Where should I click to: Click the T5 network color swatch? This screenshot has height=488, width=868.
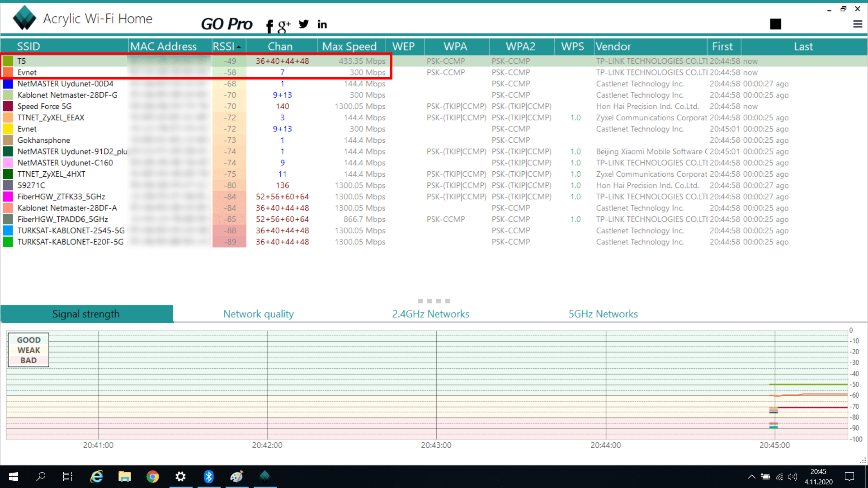(8, 61)
